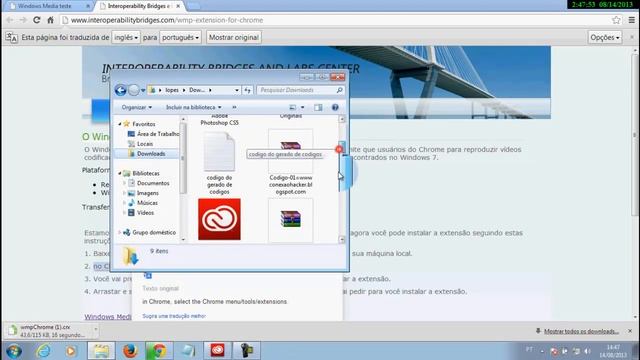Viewport: 640px width, 360px height.
Task: Switch to the 'Windows Media teste' tab
Action: (44, 6)
